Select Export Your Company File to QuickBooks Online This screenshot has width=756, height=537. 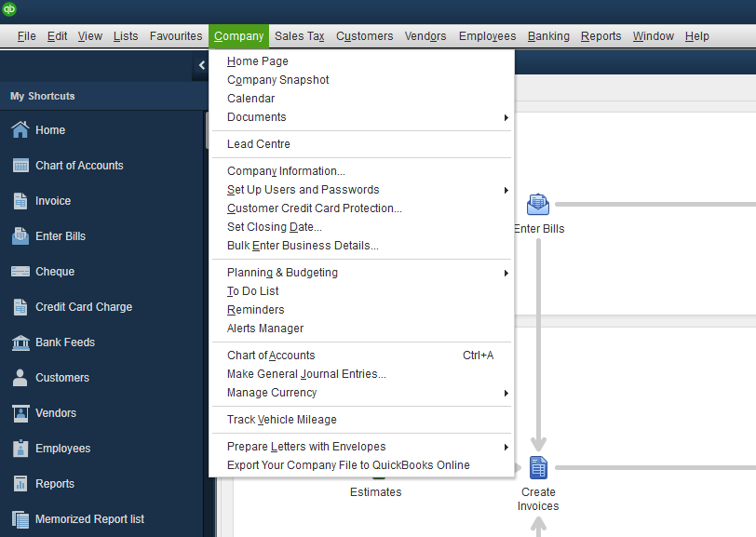[361, 465]
